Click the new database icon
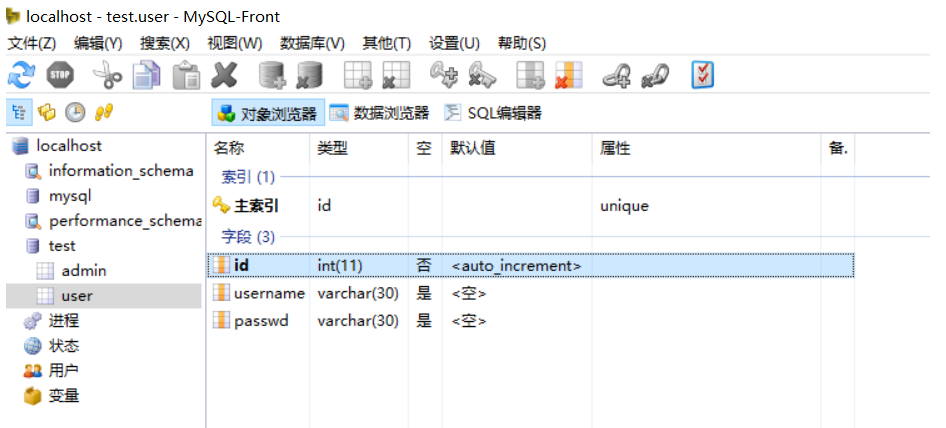 click(272, 74)
